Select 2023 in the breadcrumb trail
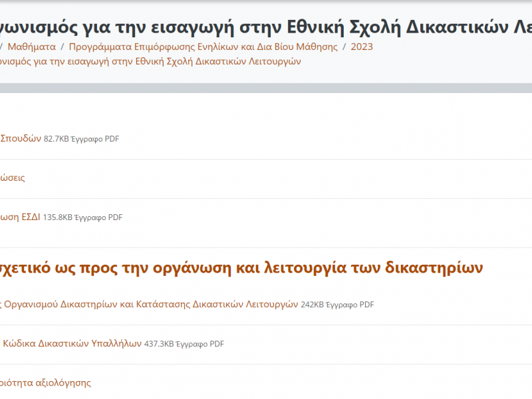Viewport: 532px width, 399px height. [x=362, y=47]
